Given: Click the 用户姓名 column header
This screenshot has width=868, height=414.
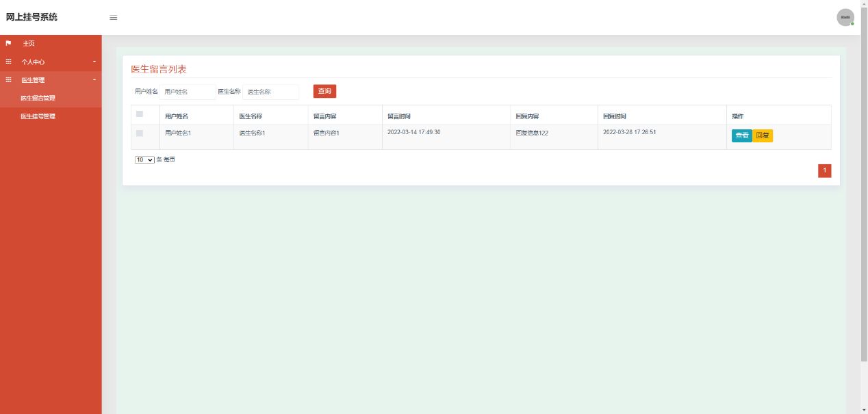Looking at the screenshot, I should point(177,116).
